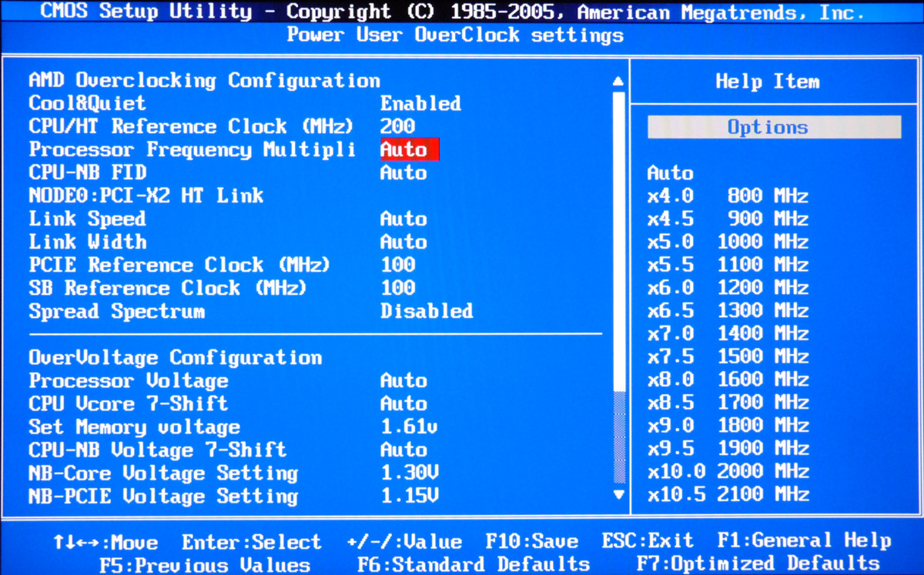
Task: Open the Auto value for Processor Voltage
Action: click(x=403, y=381)
